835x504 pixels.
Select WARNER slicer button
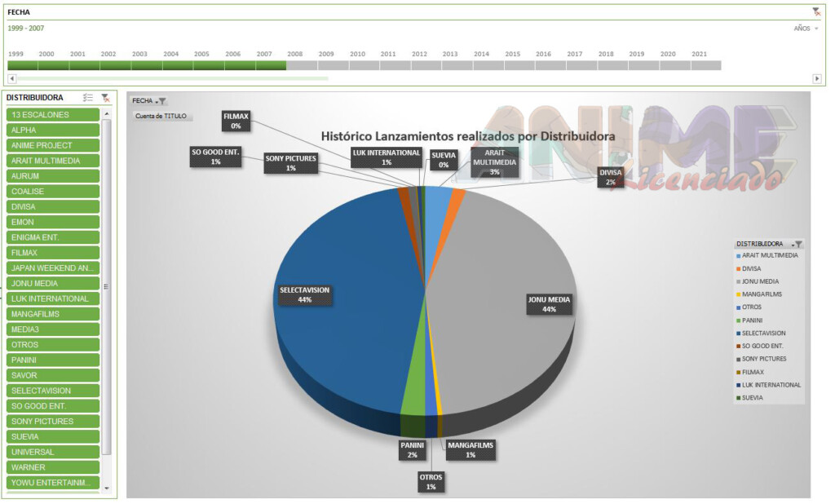(x=53, y=468)
